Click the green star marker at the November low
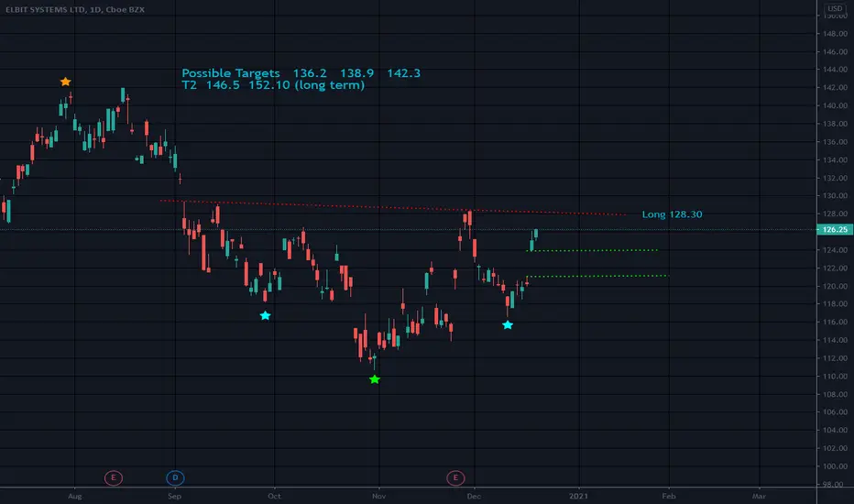This screenshot has height=504, width=854. tap(374, 379)
